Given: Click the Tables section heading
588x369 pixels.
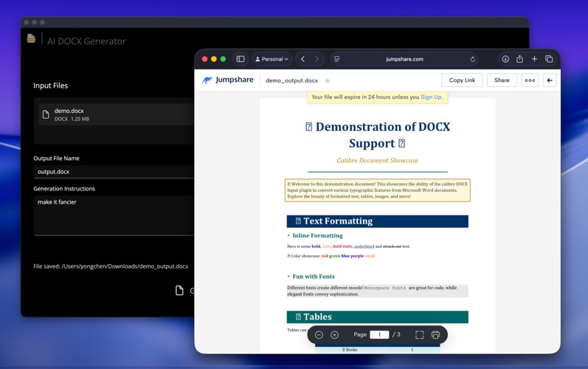Looking at the screenshot, I should pyautogui.click(x=377, y=317).
